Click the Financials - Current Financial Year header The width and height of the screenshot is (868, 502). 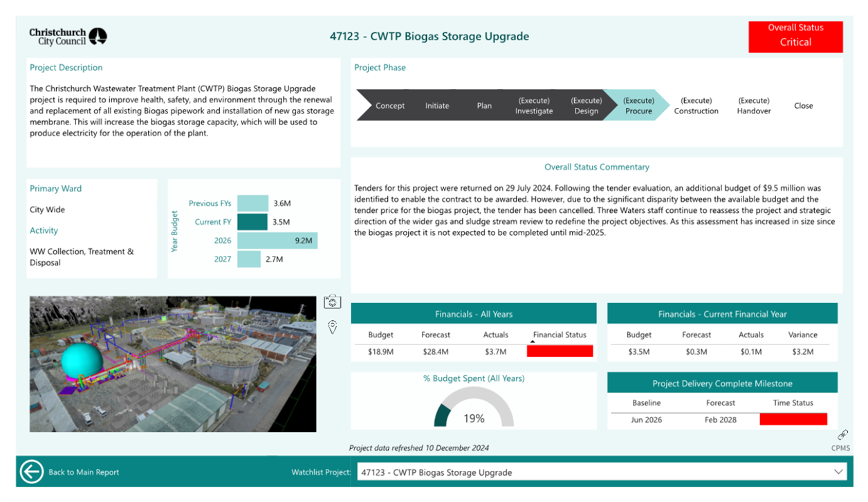(722, 314)
